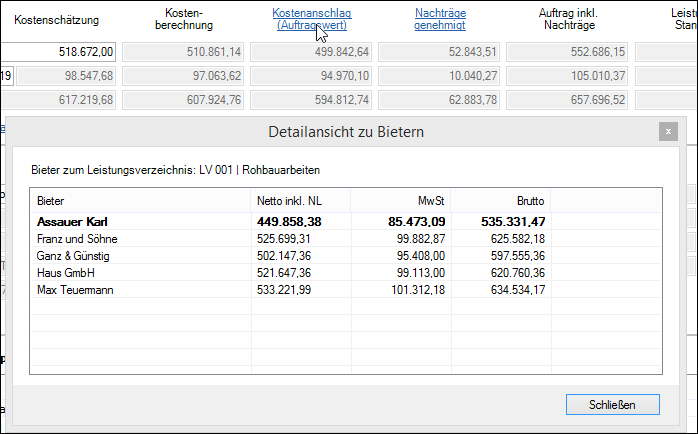Click the field showing 10.040,27

(439, 76)
